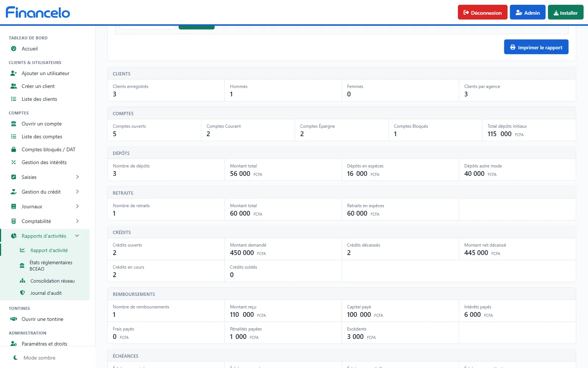Expand the Journaux submenu chevron
Viewport: 588px width, 368px height.
pos(78,206)
